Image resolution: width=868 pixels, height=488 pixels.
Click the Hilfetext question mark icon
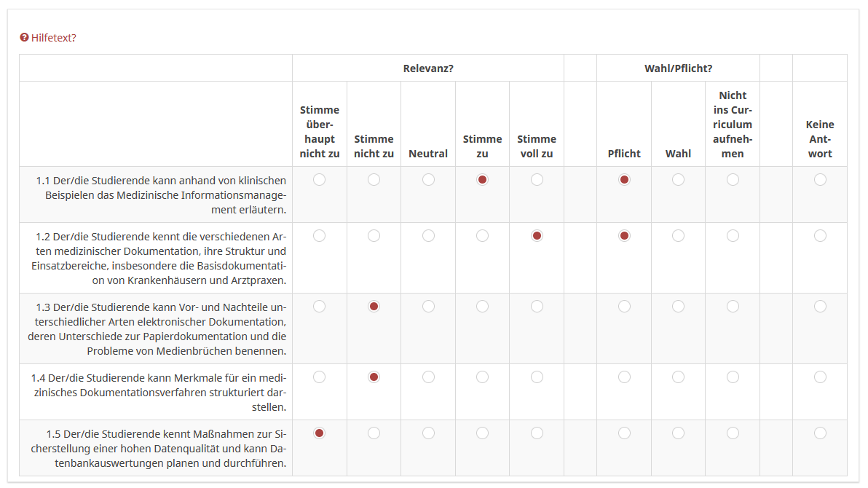(x=24, y=38)
